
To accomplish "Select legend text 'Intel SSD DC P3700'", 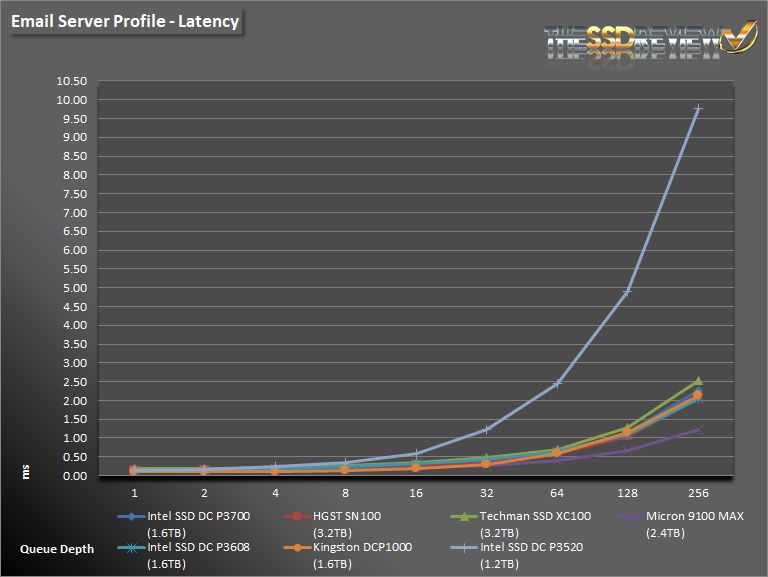I will [x=199, y=516].
